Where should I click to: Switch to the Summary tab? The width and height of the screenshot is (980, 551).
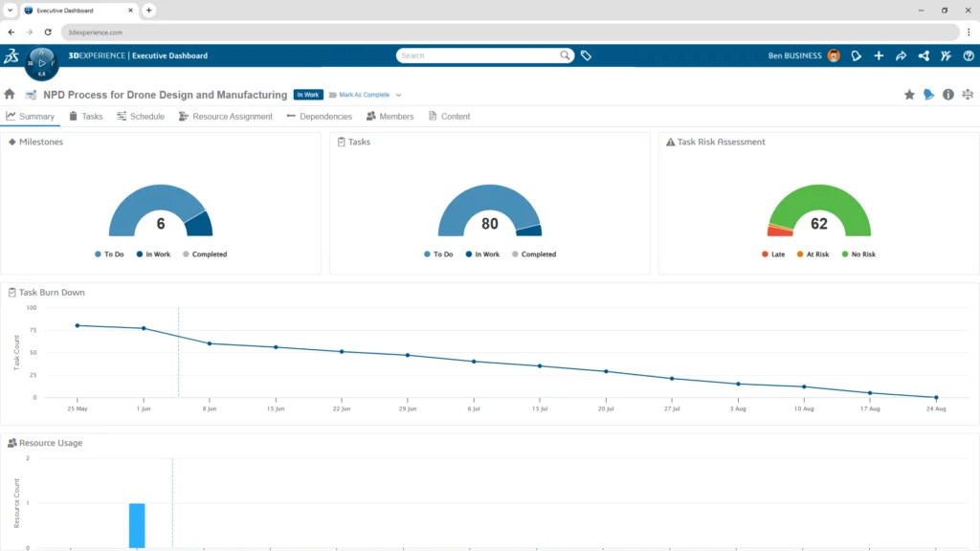tap(30, 116)
